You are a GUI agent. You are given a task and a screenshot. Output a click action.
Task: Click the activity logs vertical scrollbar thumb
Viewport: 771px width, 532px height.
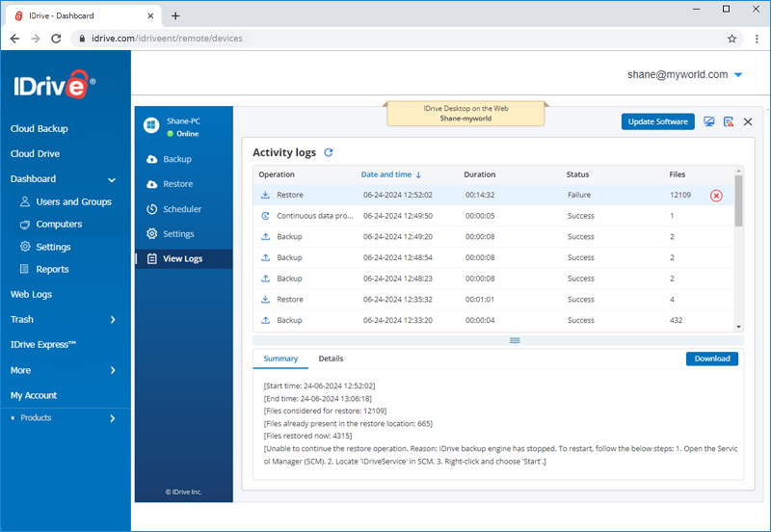pos(738,200)
